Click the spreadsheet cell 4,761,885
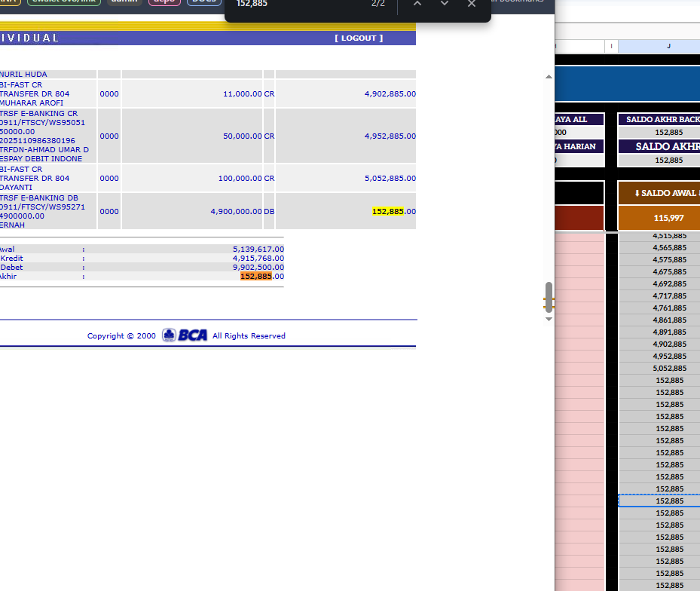The image size is (700, 591). [659, 308]
